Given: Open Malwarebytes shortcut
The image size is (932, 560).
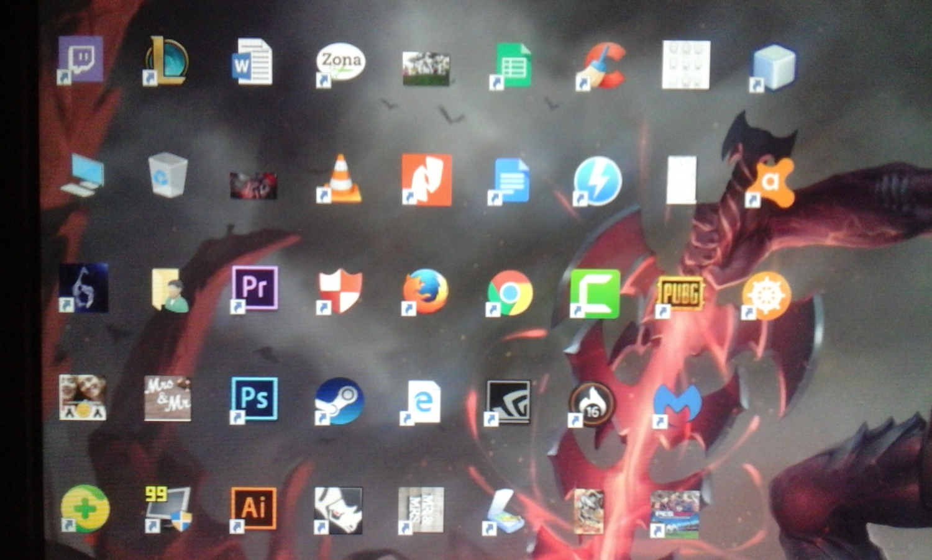Looking at the screenshot, I should click(x=677, y=405).
